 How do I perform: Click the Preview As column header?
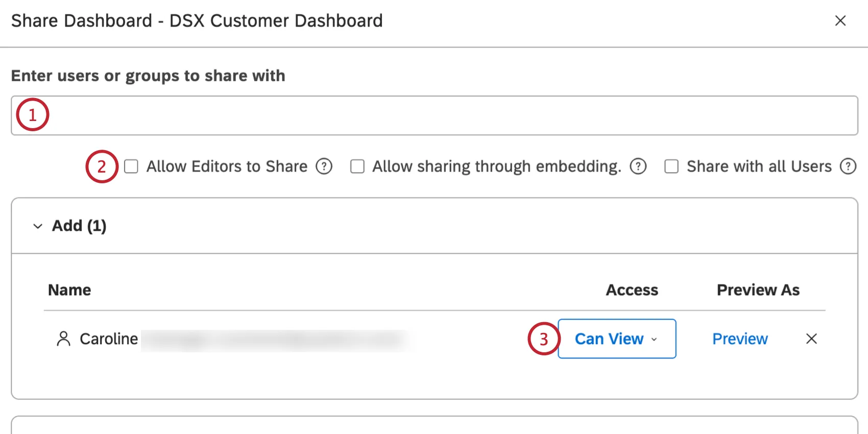click(x=758, y=290)
